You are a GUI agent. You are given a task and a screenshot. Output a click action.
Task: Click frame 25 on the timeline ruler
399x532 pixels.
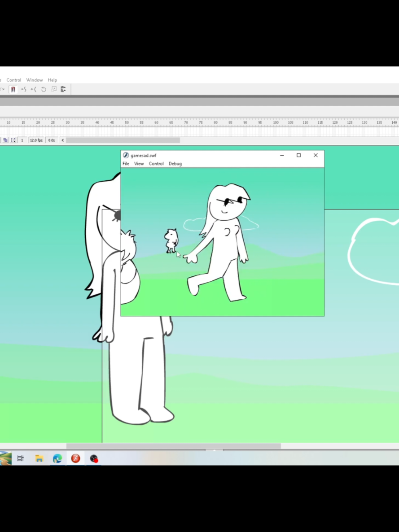point(53,122)
